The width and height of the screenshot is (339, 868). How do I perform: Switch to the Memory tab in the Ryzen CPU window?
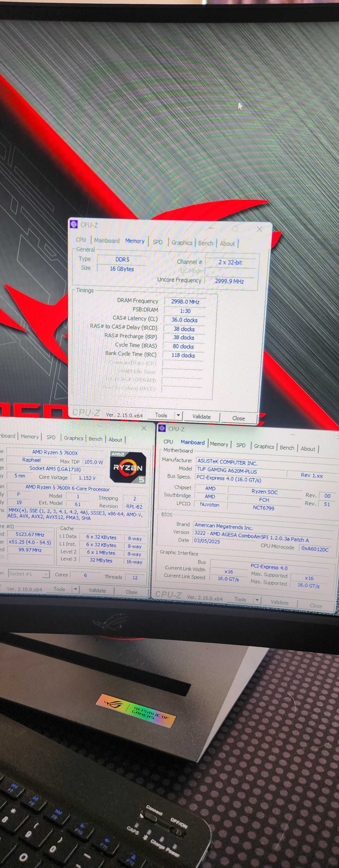point(29,436)
